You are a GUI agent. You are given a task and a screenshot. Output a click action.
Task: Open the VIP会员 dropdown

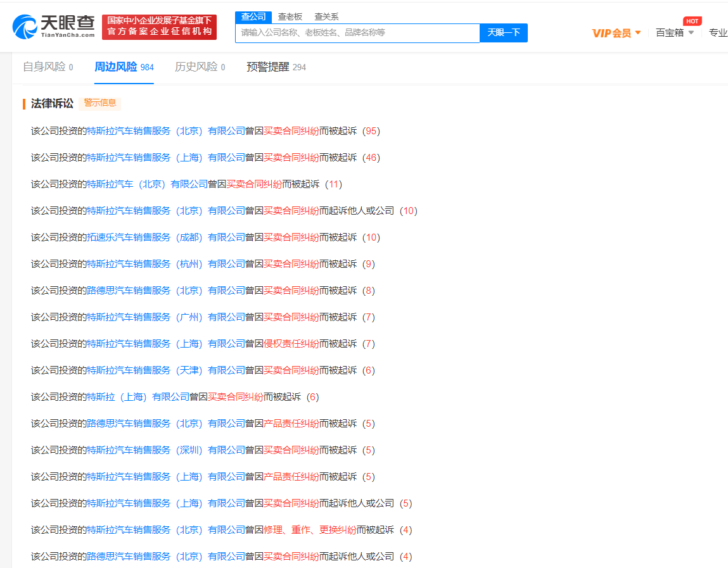[x=616, y=33]
